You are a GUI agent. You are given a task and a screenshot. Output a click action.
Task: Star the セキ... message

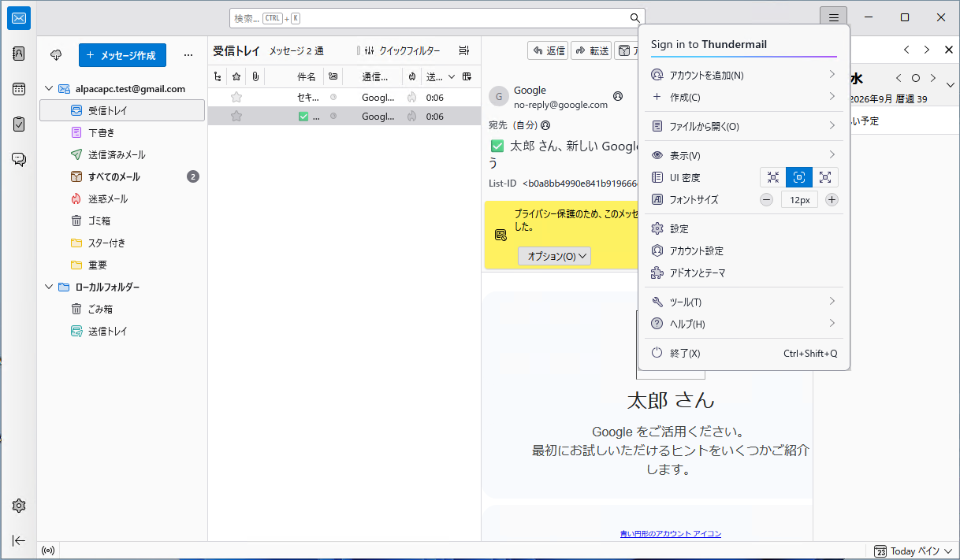(x=236, y=98)
